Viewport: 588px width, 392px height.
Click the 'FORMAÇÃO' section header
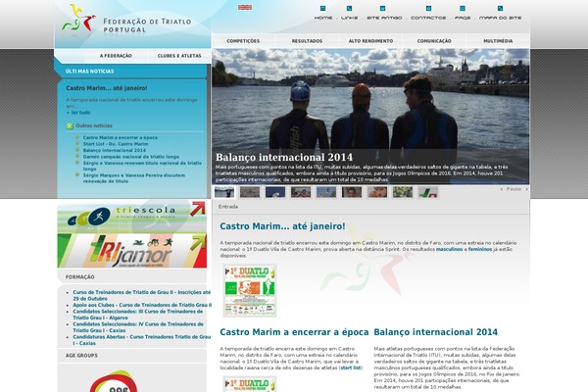pos(80,277)
